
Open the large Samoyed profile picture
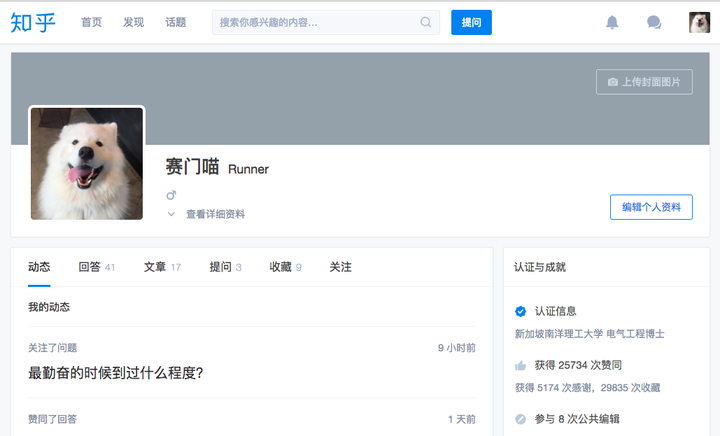click(87, 164)
